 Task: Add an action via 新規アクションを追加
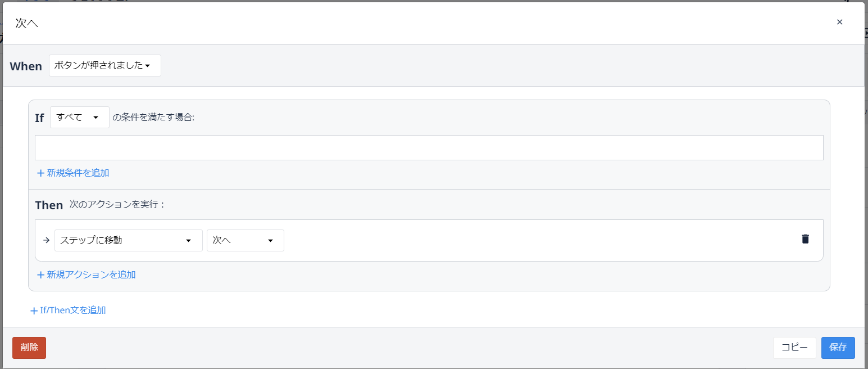[91, 274]
